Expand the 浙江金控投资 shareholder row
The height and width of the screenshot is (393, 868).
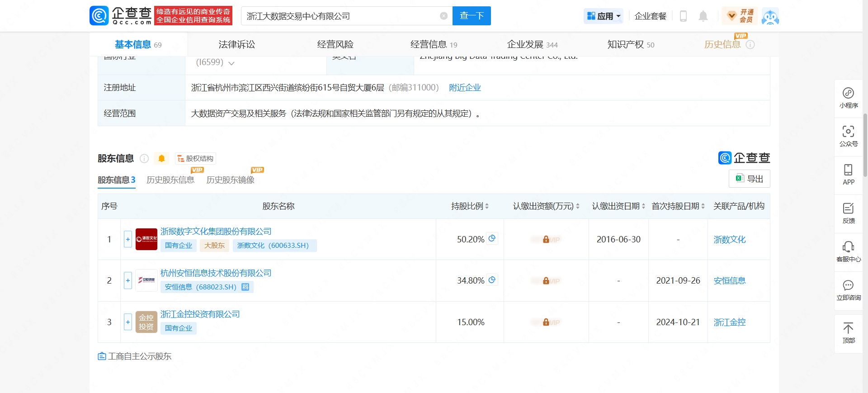[128, 322]
